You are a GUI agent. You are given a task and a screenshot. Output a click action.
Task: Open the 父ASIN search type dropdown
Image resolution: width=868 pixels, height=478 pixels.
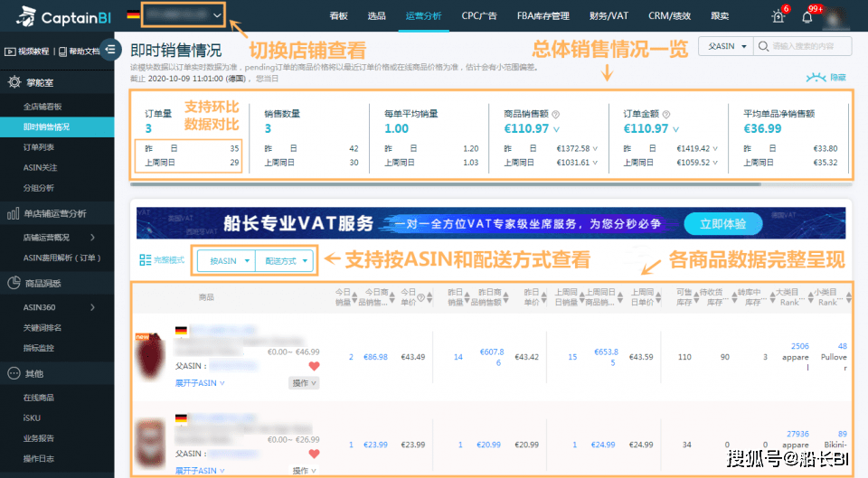pos(725,46)
